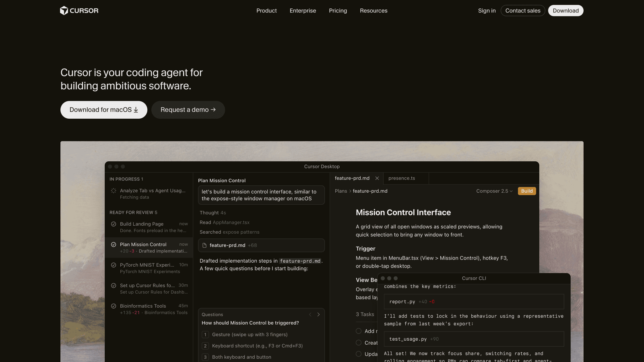Select the Set up Cursor Rules task
The height and width of the screenshot is (362, 644).
coord(149,289)
